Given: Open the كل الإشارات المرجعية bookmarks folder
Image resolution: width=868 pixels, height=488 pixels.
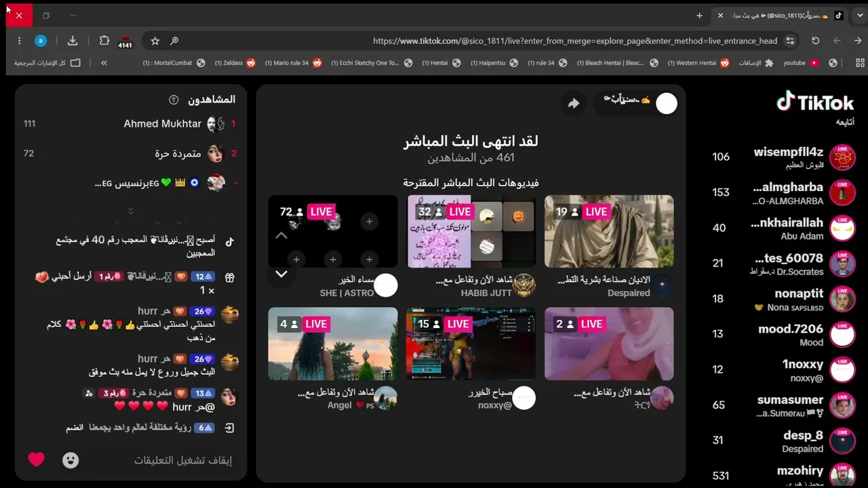Looking at the screenshot, I should coord(47,63).
